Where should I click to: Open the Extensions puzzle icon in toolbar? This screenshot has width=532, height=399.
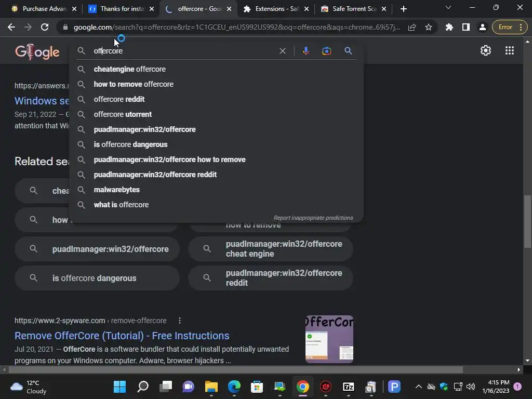tap(449, 27)
